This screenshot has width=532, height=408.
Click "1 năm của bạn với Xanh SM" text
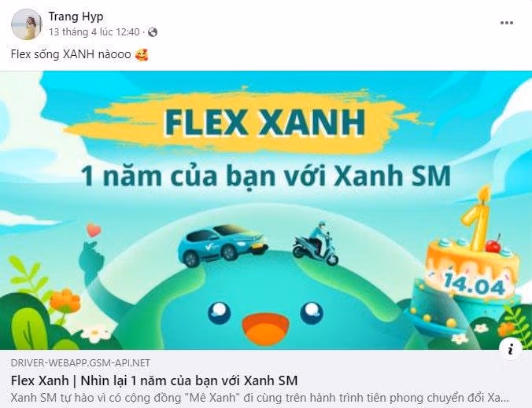[x=266, y=176]
